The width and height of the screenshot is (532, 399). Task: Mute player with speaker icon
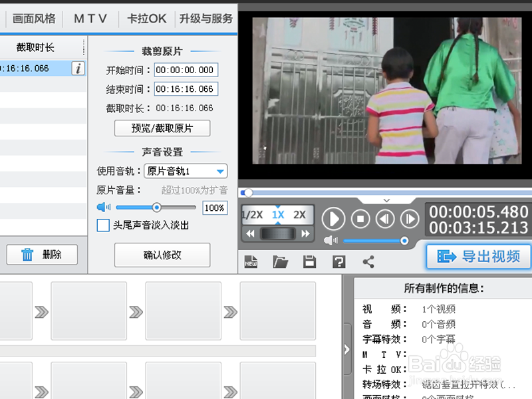point(331,241)
